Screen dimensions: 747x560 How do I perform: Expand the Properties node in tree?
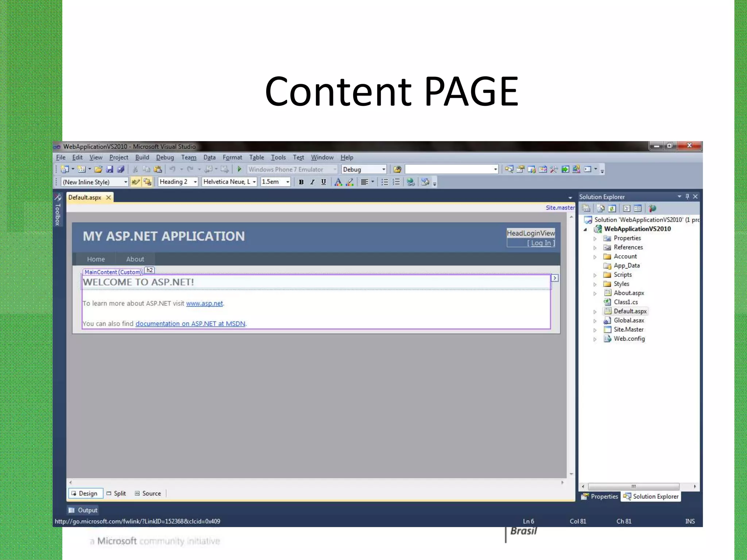click(x=595, y=238)
